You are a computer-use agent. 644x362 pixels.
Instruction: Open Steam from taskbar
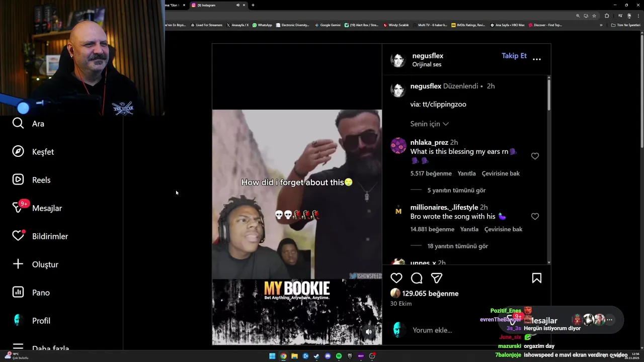click(316, 356)
